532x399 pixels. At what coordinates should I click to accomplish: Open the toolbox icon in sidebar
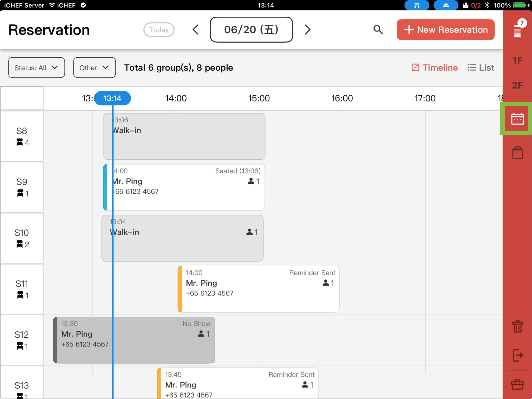(x=517, y=384)
